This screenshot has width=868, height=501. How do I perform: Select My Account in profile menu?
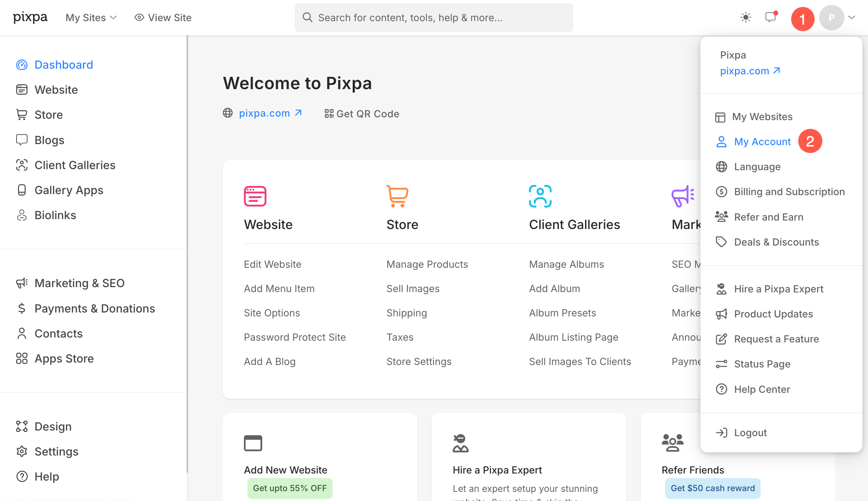pyautogui.click(x=762, y=142)
